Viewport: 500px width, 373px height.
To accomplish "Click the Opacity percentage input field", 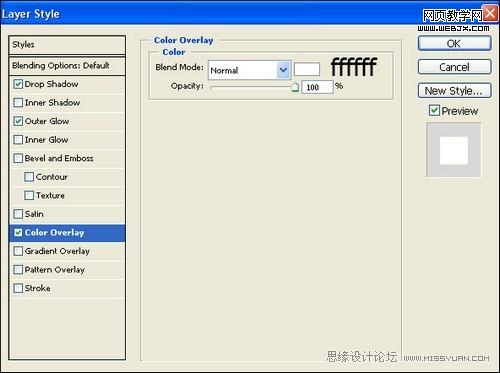I will tap(317, 87).
